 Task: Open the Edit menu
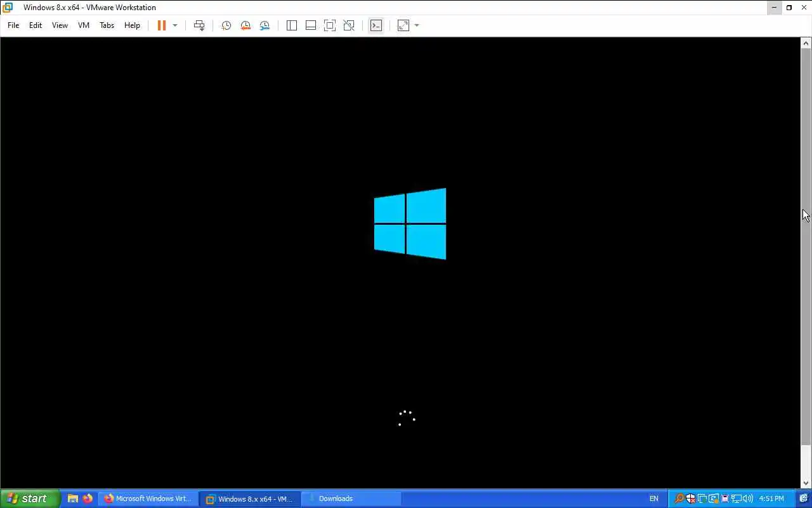[36, 25]
